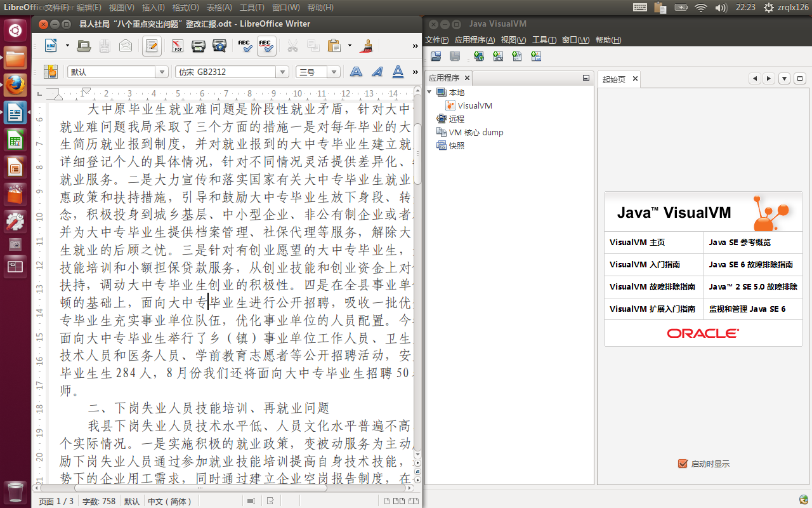The image size is (812, 508).
Task: Collapse the 本地 tree node arrow
Action: point(430,92)
